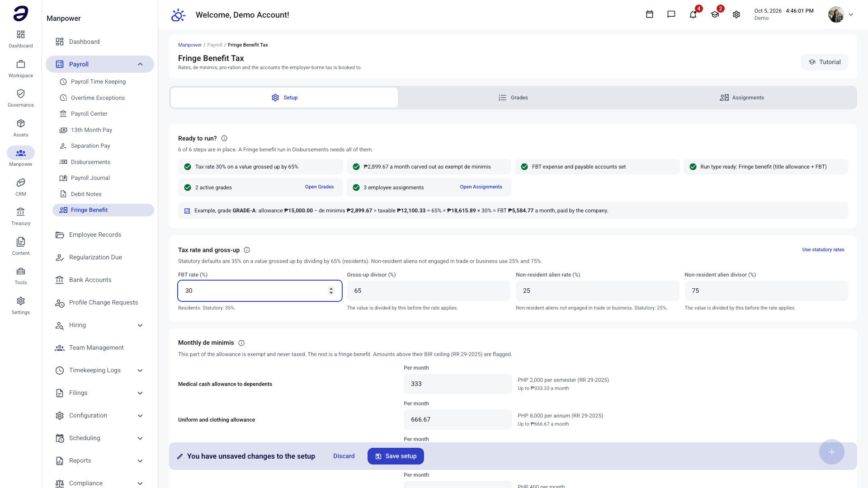Image resolution: width=868 pixels, height=488 pixels.
Task: Click info icon beside Monthly de minimis
Action: pos(241,343)
